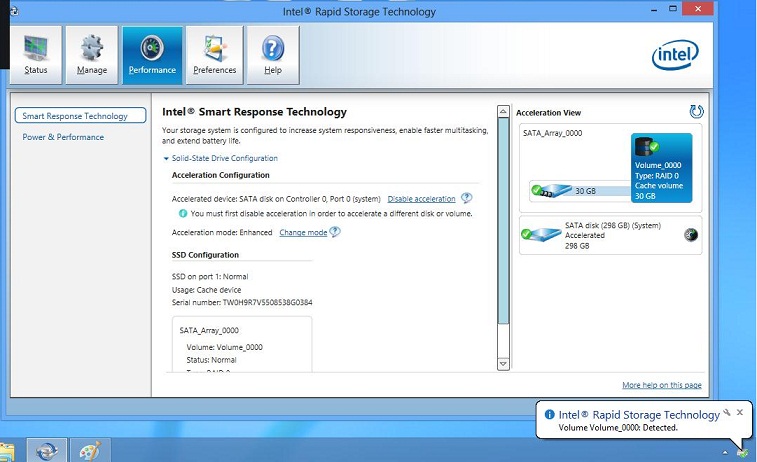Click help icon next to Change mode
Image resolution: width=757 pixels, height=462 pixels.
point(335,232)
